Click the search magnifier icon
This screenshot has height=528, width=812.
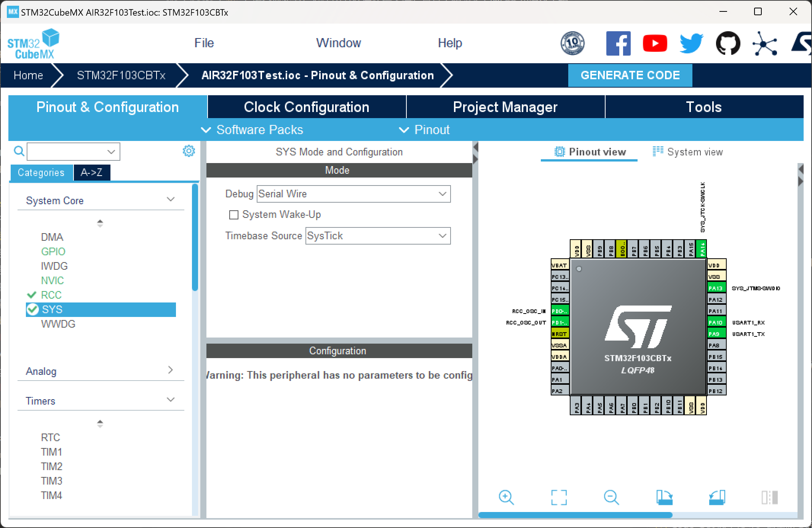(x=19, y=151)
